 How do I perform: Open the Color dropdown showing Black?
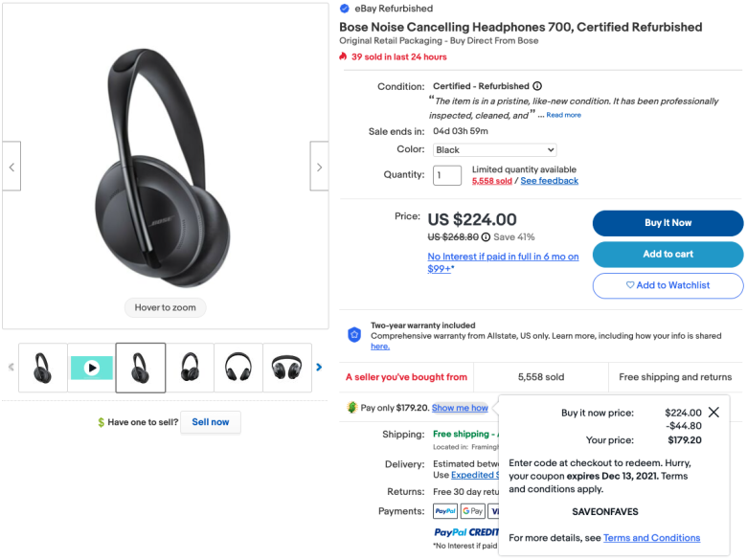[494, 150]
